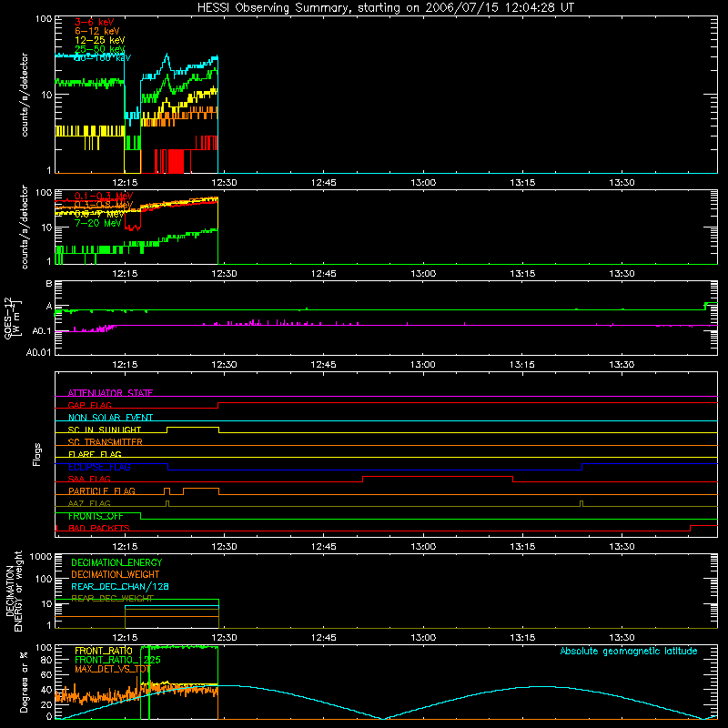This screenshot has height=728, width=728.
Task: Click the Degrees or % axis label
Action: (x=24, y=682)
